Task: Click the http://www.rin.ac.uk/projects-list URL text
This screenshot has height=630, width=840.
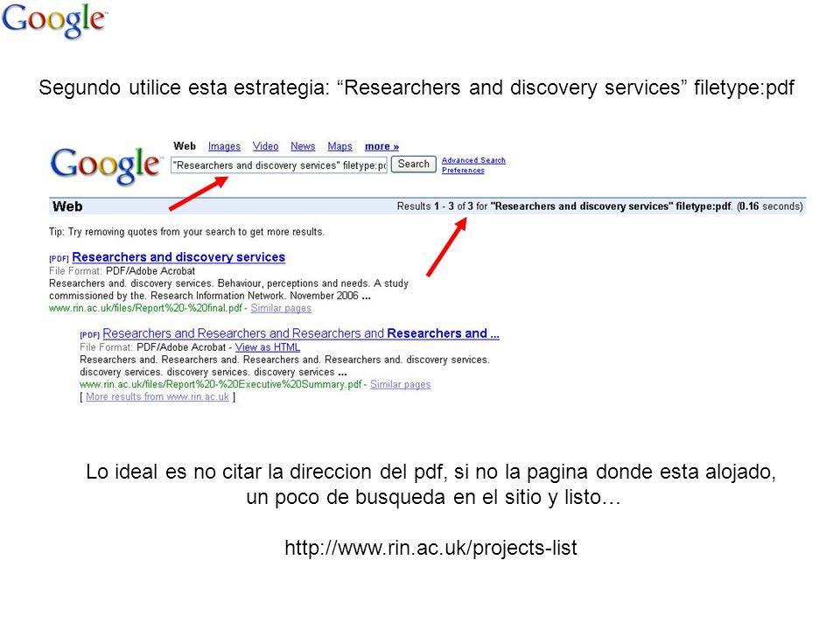Action: pyautogui.click(x=430, y=548)
